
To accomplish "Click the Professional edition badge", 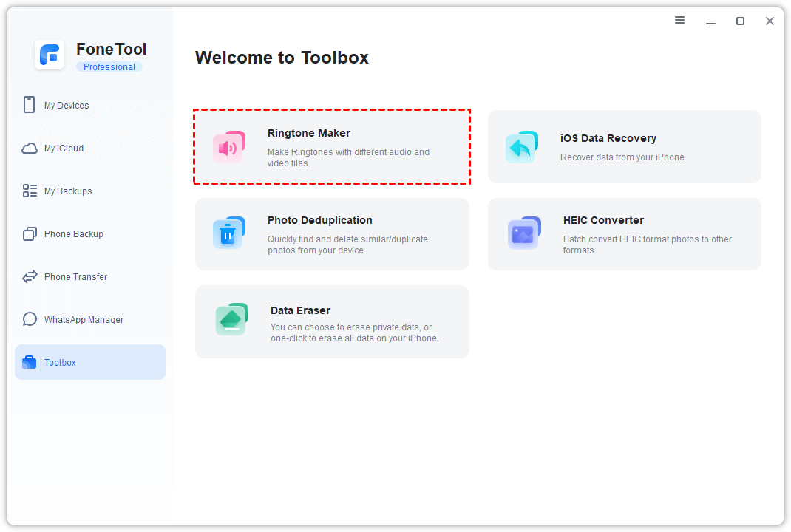I will click(x=109, y=67).
